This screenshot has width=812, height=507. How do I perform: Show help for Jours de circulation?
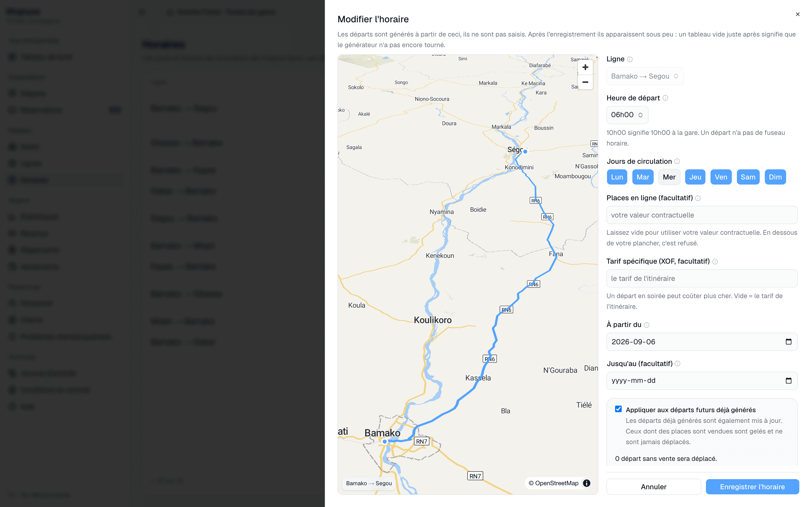tap(677, 161)
